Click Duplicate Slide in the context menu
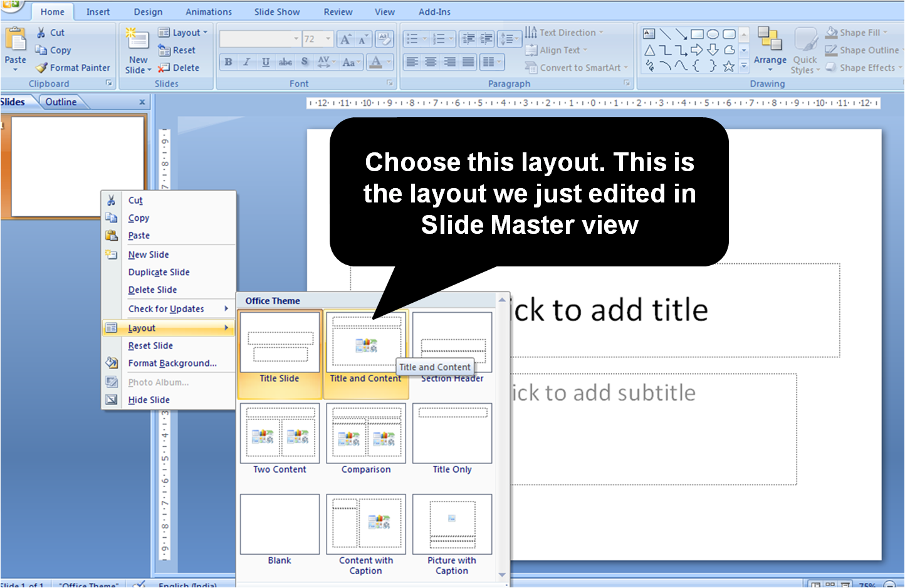The height and width of the screenshot is (588, 905). click(x=159, y=271)
